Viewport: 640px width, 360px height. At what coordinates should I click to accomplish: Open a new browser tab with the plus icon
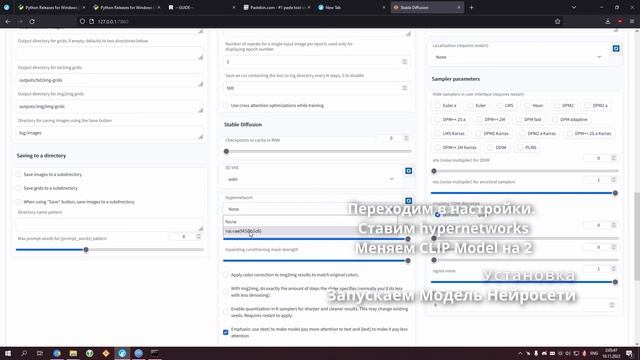(x=471, y=7)
